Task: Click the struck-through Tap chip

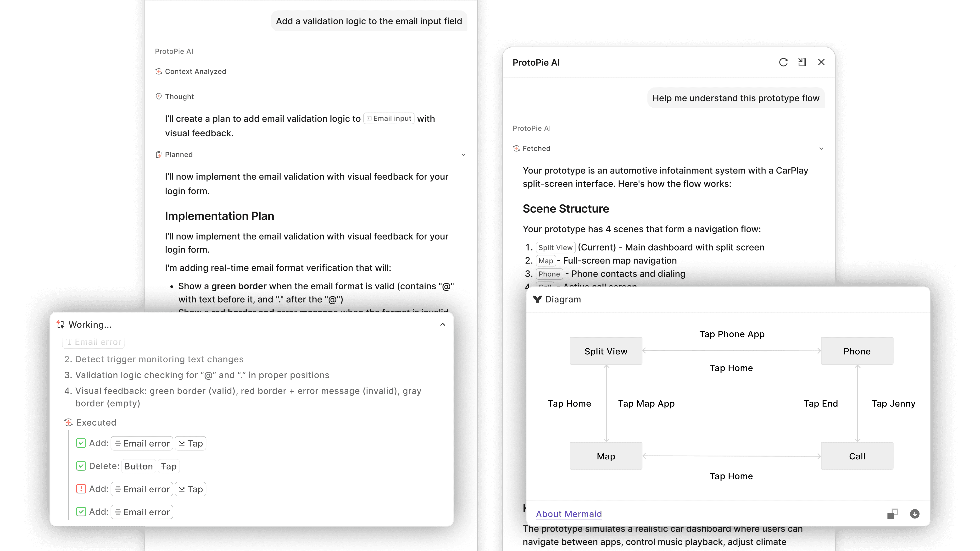Action: [x=168, y=466]
